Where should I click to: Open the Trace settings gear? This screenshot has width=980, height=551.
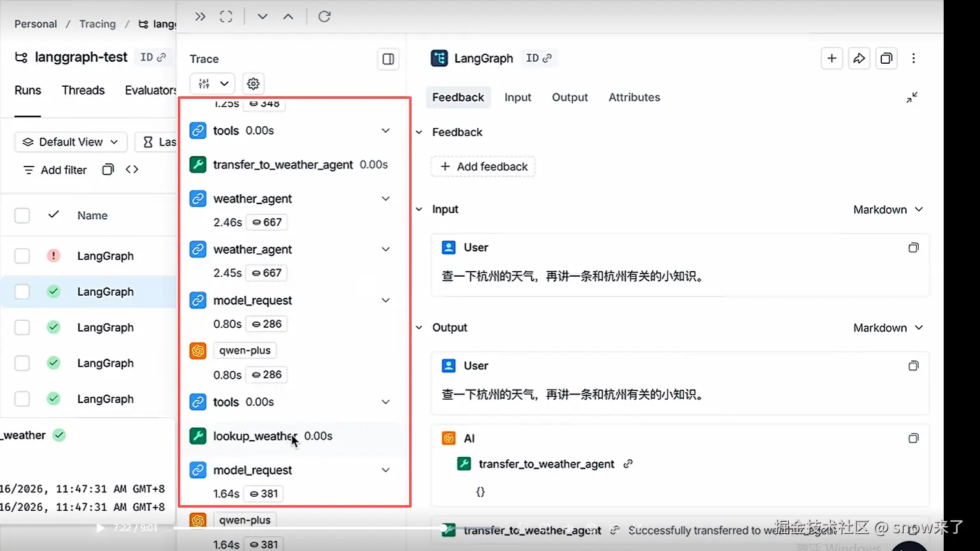point(253,84)
